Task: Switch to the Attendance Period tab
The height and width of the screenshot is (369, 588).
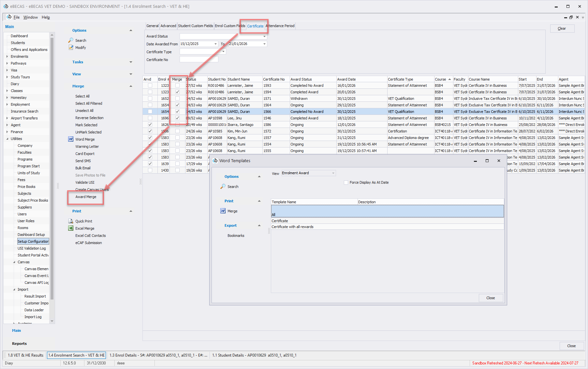Action: point(280,26)
